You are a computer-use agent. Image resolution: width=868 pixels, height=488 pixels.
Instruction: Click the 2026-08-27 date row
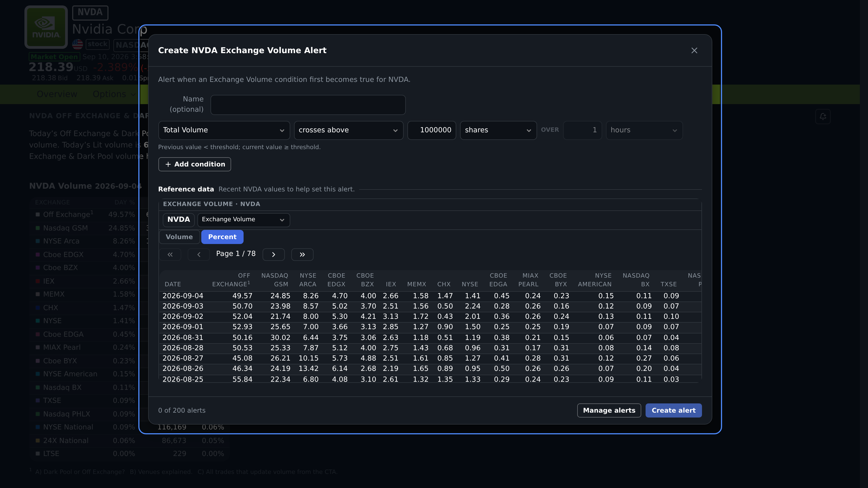430,358
